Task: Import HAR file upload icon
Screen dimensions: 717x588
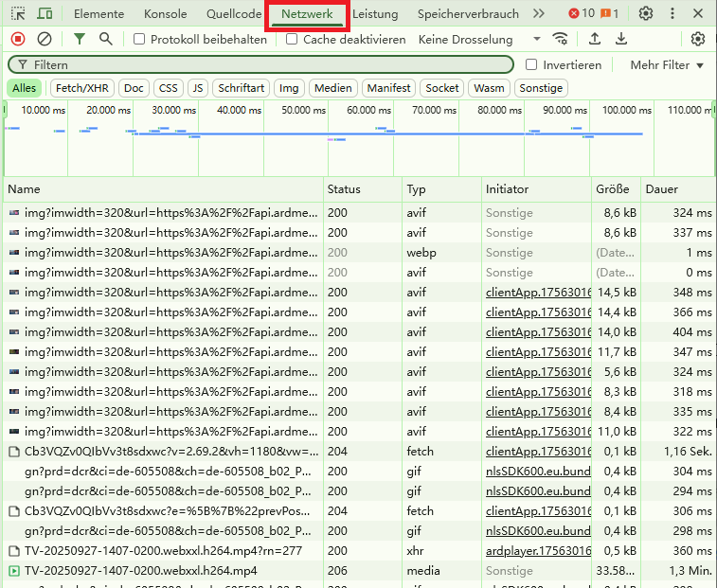Action: [x=595, y=39]
